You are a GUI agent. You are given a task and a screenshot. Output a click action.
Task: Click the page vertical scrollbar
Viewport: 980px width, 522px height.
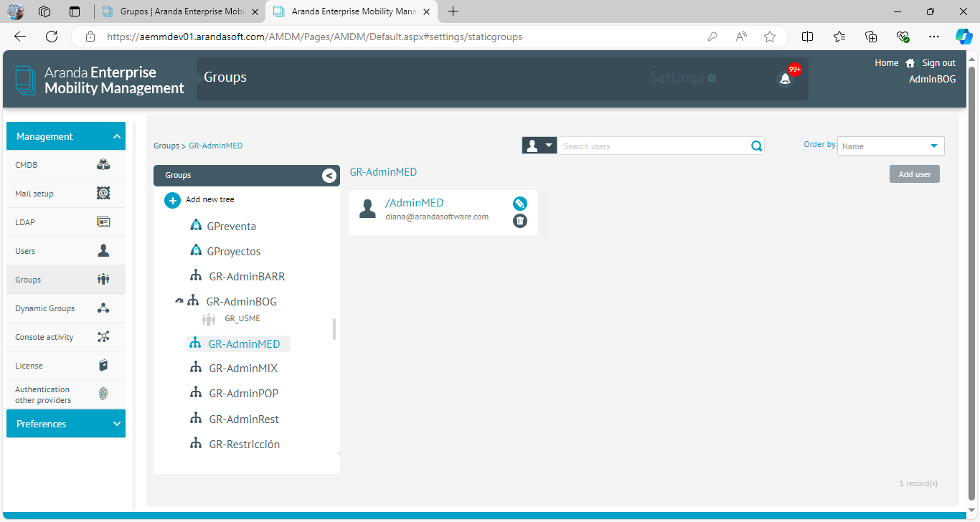click(x=972, y=283)
